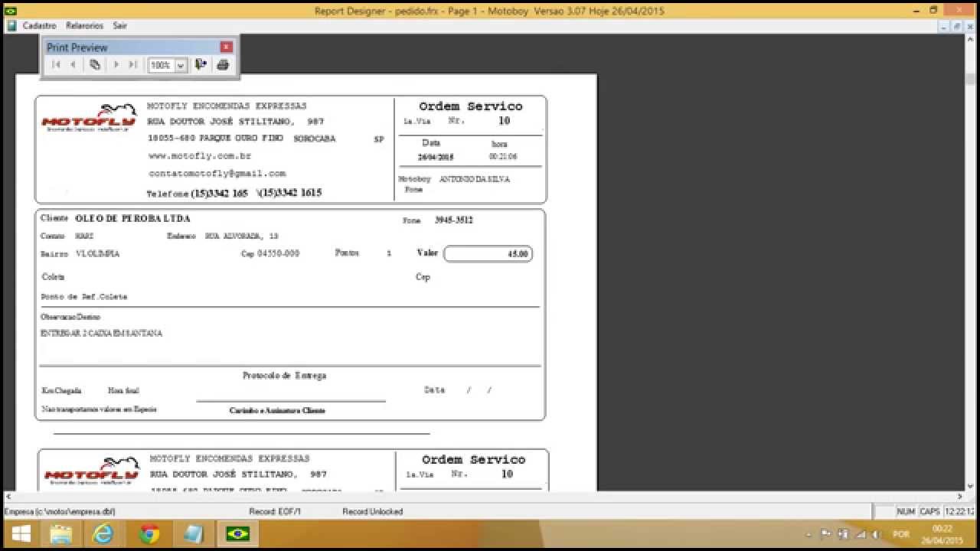
Task: Click Record Unlocked status text
Action: (372, 511)
